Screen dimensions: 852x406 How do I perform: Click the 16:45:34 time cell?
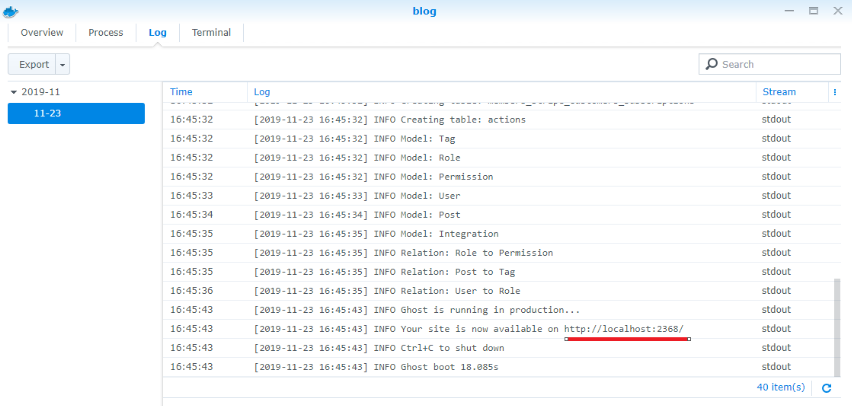point(191,215)
